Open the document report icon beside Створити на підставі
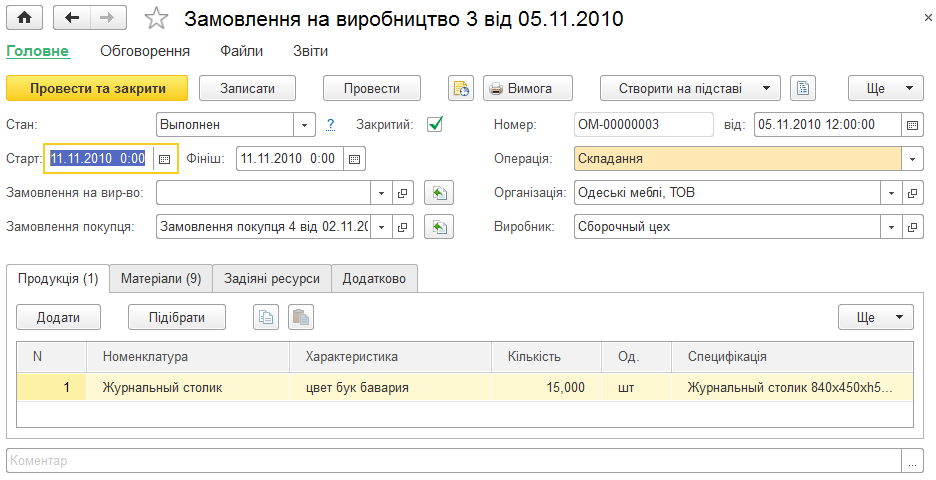936x480 pixels. click(x=803, y=88)
